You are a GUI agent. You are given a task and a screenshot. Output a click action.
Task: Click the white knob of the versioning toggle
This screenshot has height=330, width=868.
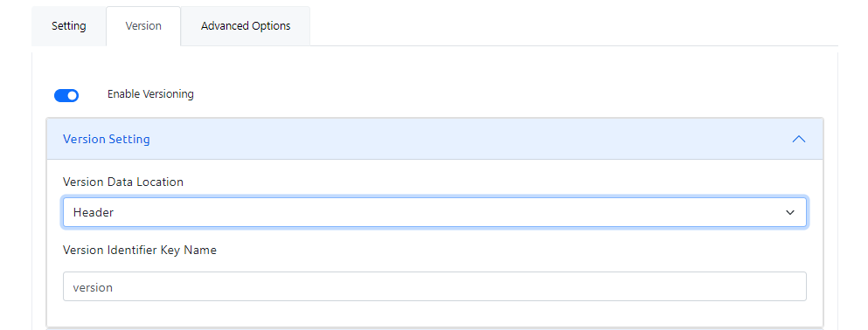point(72,96)
